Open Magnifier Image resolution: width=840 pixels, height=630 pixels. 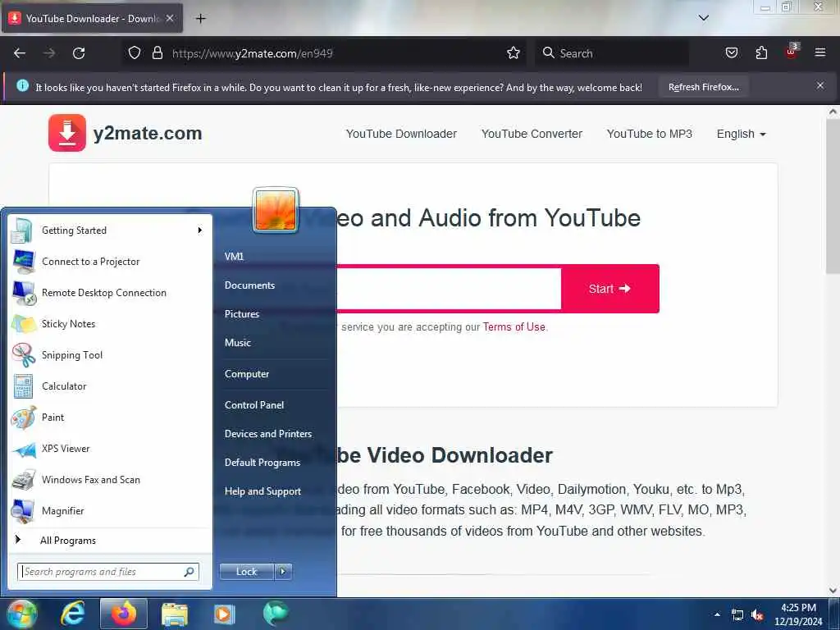click(109, 510)
